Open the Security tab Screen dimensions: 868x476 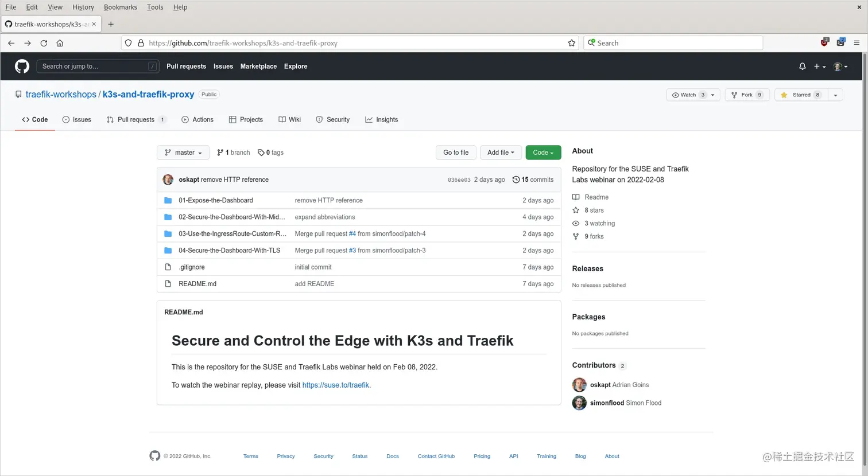[333, 120]
